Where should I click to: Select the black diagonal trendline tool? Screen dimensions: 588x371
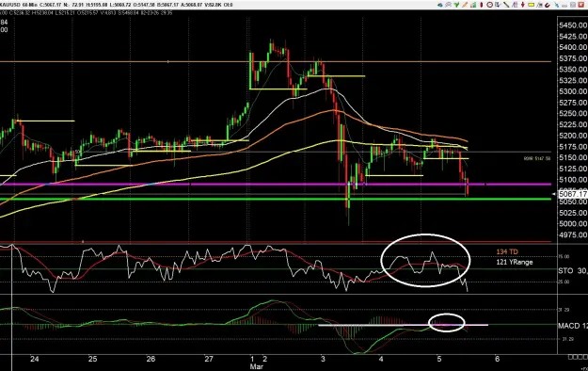coord(506,5)
